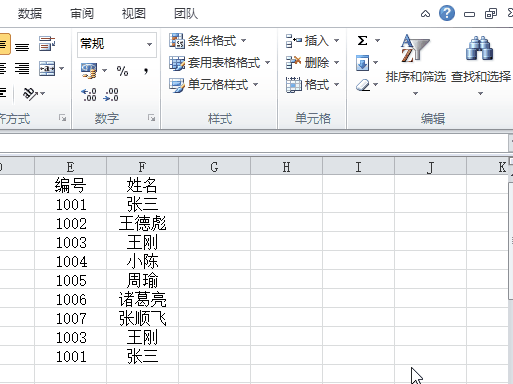513x384 pixels.
Task: Select column F header
Action: point(142,166)
